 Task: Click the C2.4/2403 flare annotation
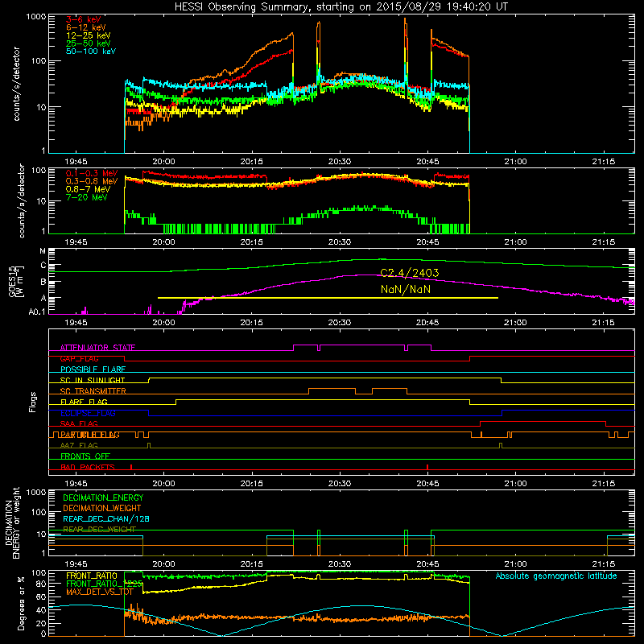coord(409,273)
